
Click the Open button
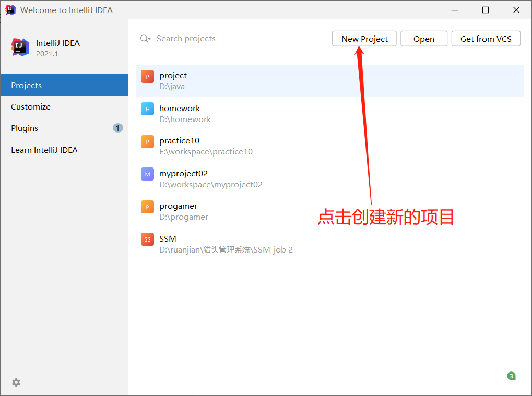click(x=423, y=39)
